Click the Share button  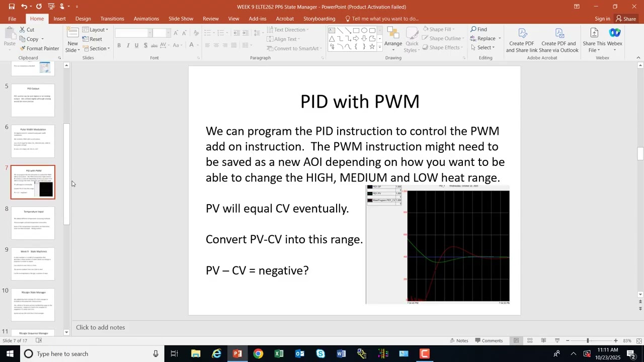click(626, 19)
